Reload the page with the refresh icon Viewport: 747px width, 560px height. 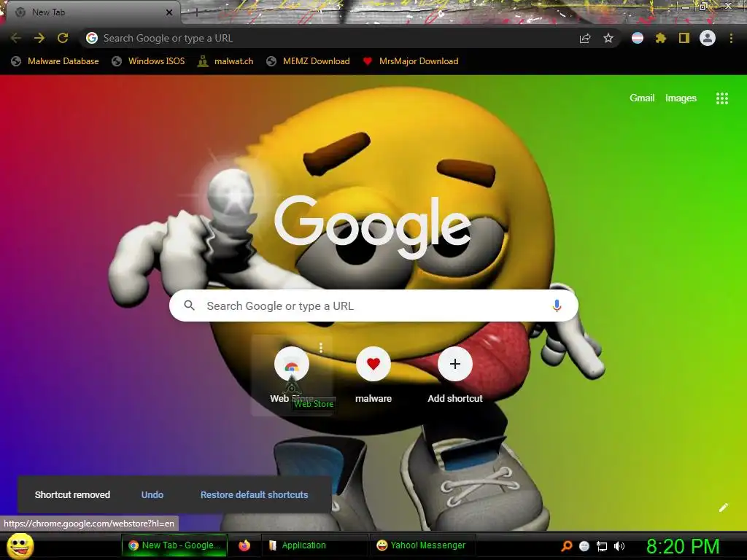63,38
